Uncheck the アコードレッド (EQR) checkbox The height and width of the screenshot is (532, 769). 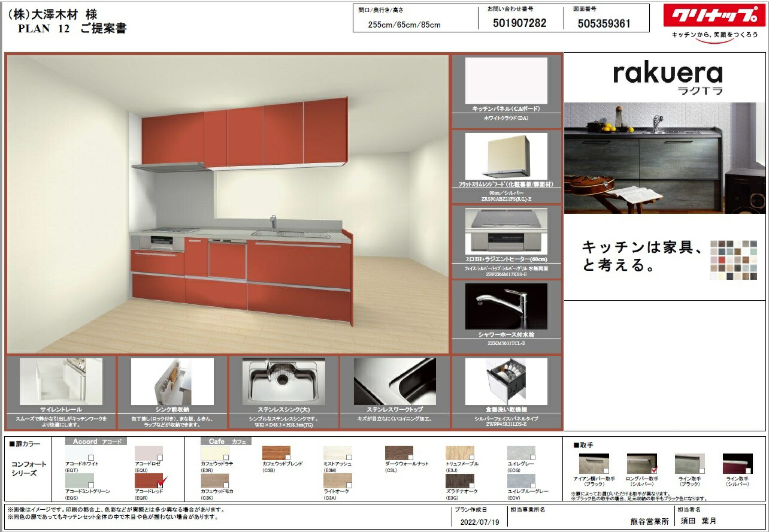coord(160,484)
